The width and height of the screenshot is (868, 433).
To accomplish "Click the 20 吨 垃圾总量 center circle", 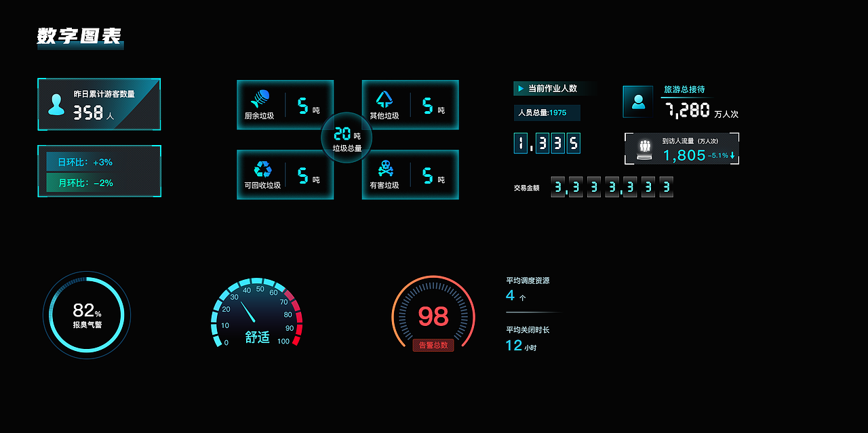I will click(x=347, y=138).
